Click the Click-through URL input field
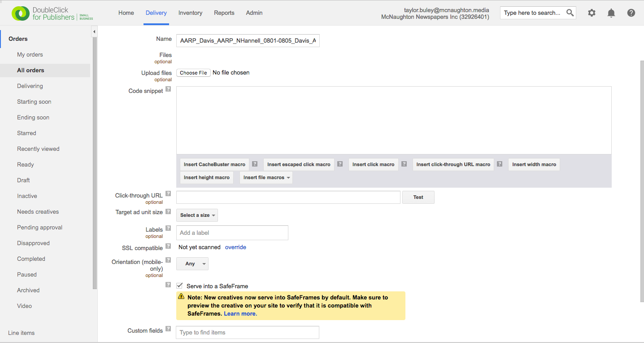The image size is (644, 343). pyautogui.click(x=288, y=197)
